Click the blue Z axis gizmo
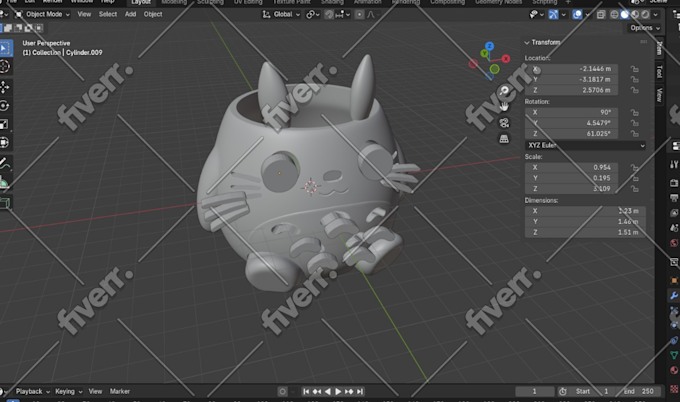Viewport: 680px width, 402px height. point(490,46)
